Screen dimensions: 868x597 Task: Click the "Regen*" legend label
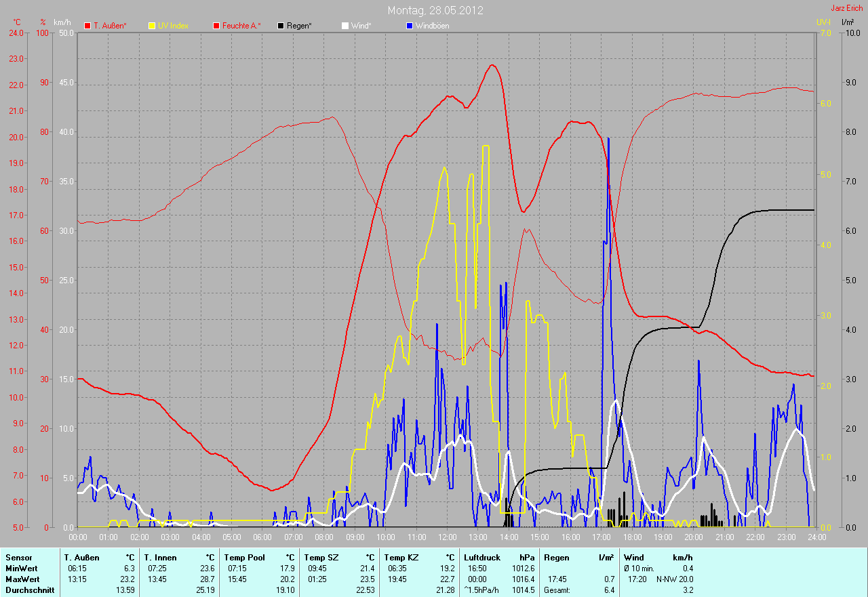point(299,26)
